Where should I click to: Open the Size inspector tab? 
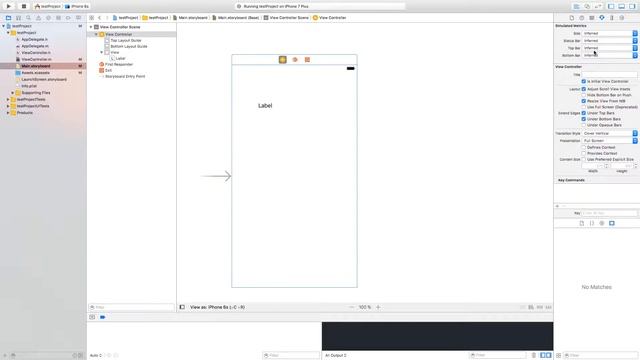tap(611, 18)
